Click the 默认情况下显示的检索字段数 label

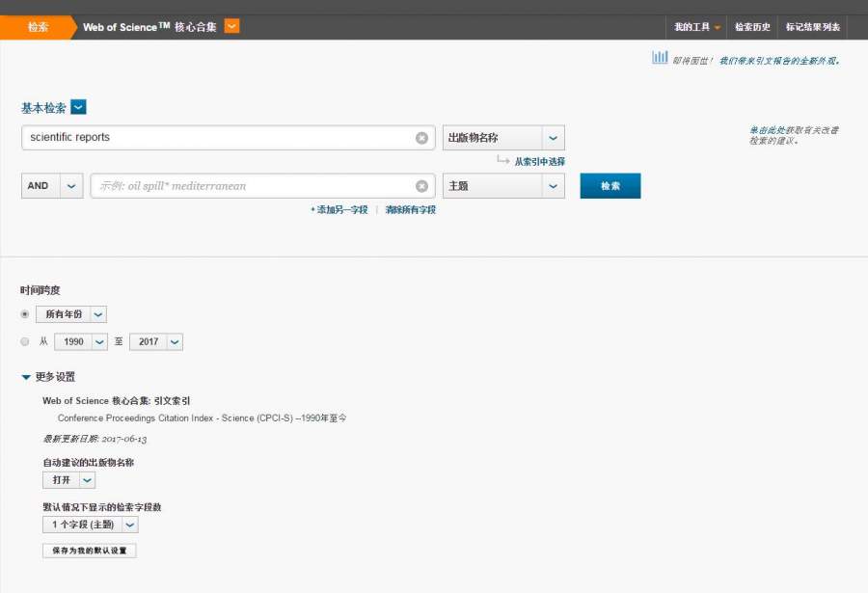click(x=102, y=507)
